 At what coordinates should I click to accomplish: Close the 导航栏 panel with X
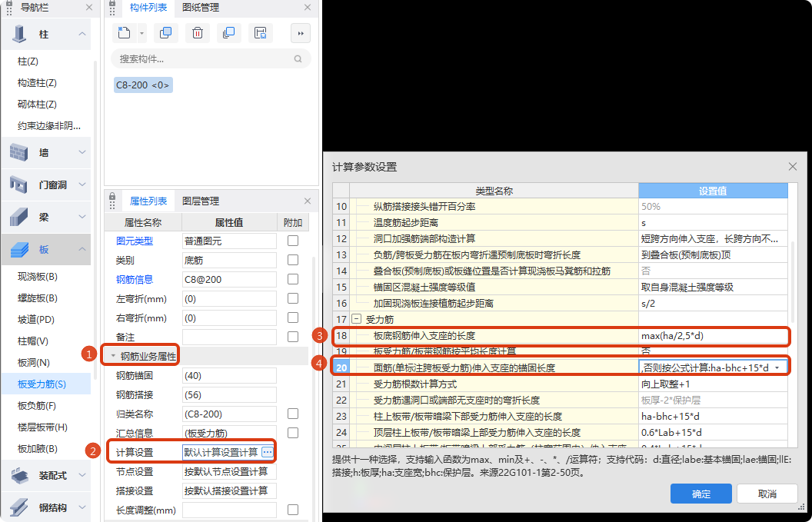click(89, 7)
